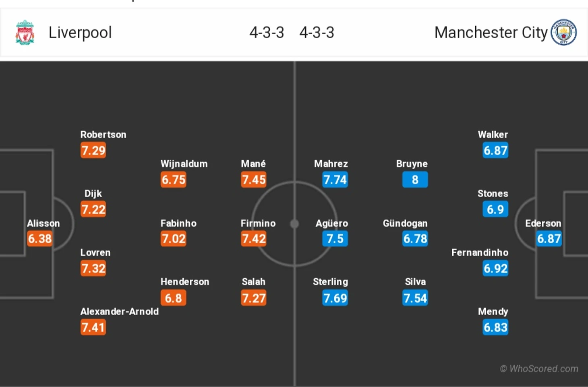Click Mané's 7.45 rating badge
This screenshot has height=387, width=588.
click(x=254, y=180)
